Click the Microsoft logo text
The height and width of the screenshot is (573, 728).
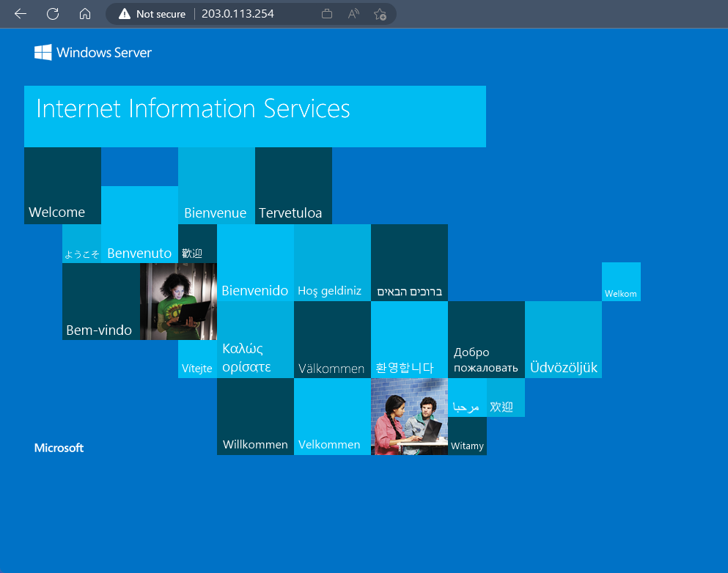[x=59, y=448]
